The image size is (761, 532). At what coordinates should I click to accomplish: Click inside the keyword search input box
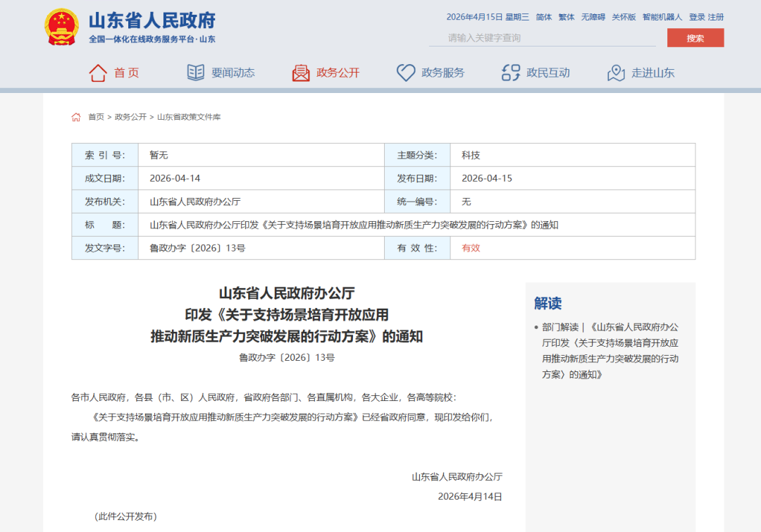coord(543,38)
